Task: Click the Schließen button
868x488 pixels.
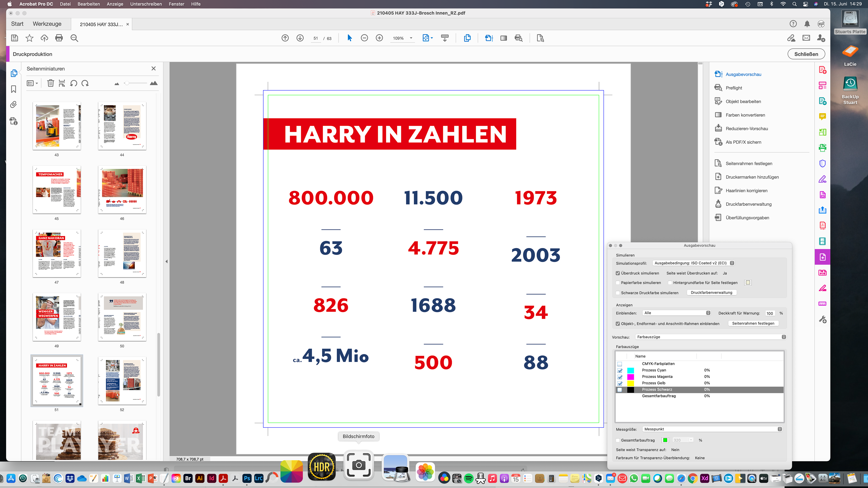Action: 806,54
